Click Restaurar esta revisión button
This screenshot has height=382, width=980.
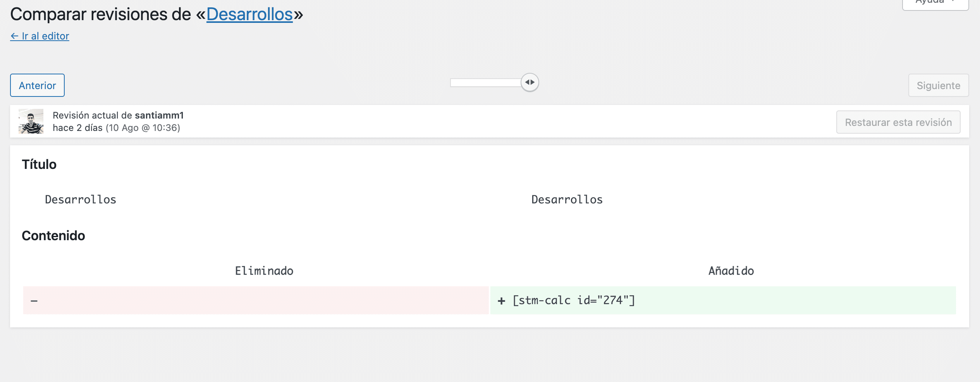coord(898,122)
